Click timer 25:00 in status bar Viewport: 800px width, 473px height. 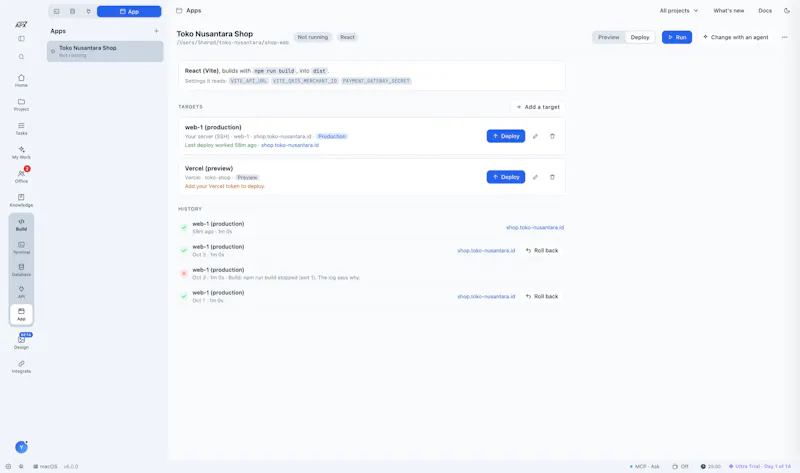click(x=711, y=466)
